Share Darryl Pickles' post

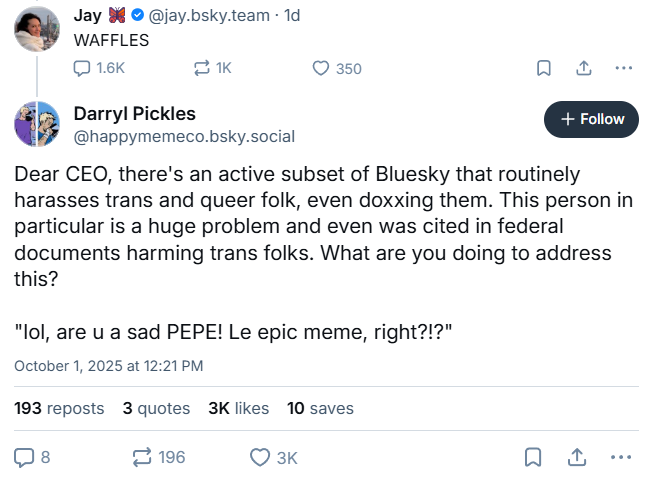coord(577,457)
